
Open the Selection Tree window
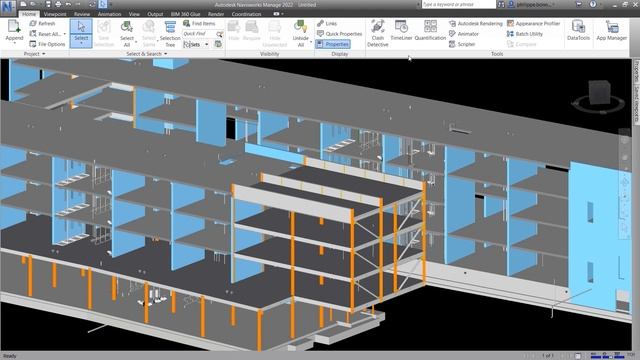pos(170,33)
